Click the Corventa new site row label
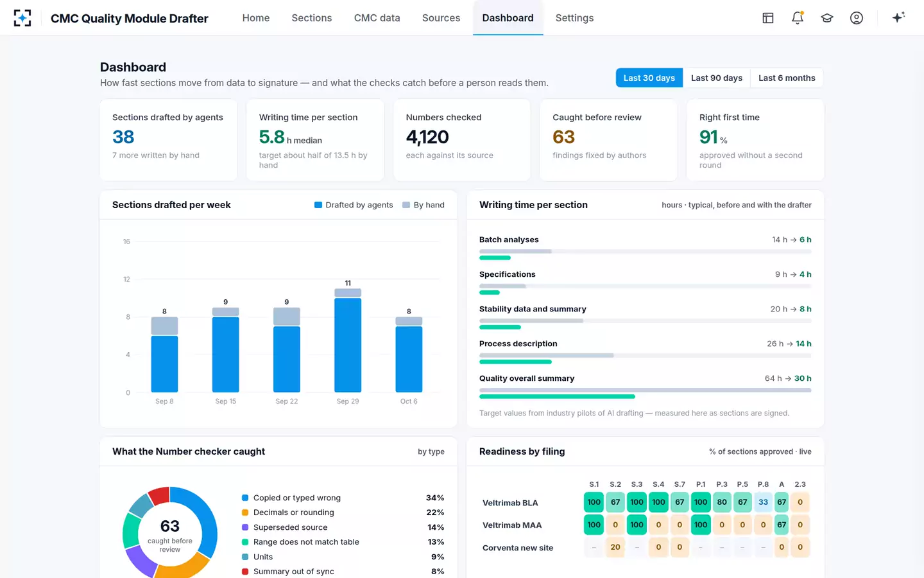Viewport: 924px width, 578px height. (x=518, y=548)
